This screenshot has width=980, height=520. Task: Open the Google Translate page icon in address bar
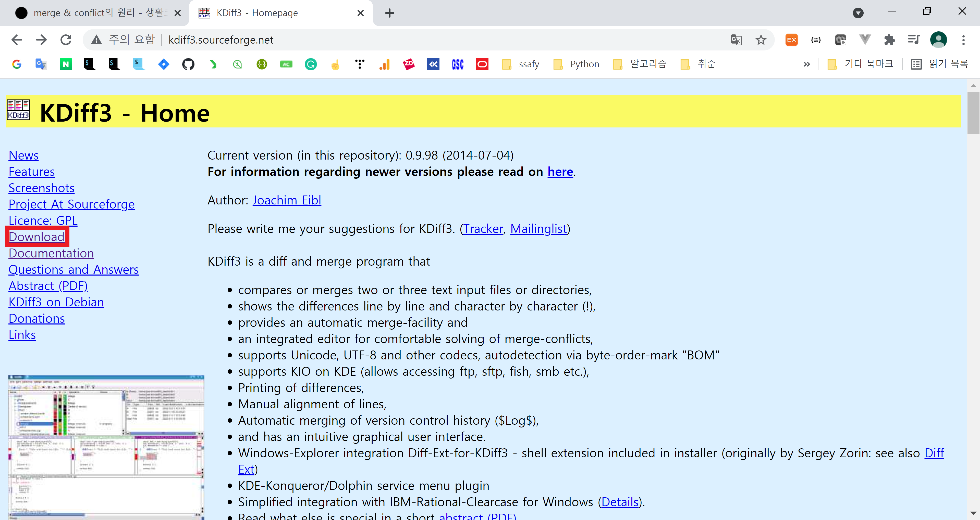(x=736, y=40)
